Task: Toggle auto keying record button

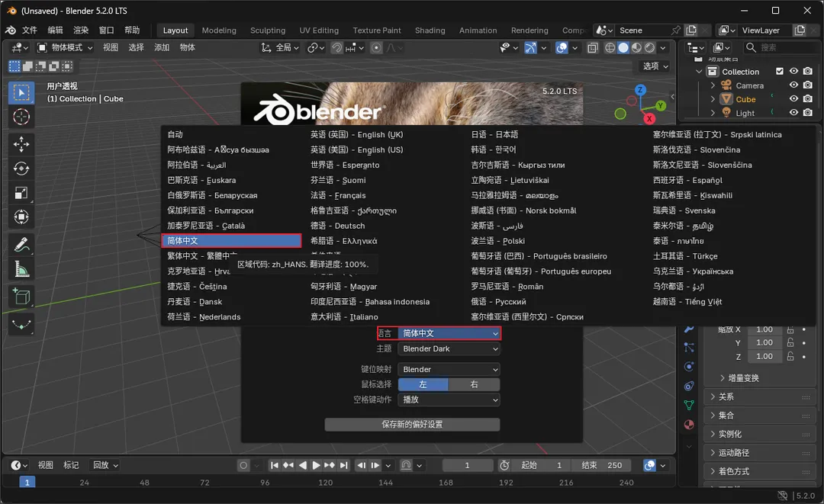Action: [x=243, y=465]
